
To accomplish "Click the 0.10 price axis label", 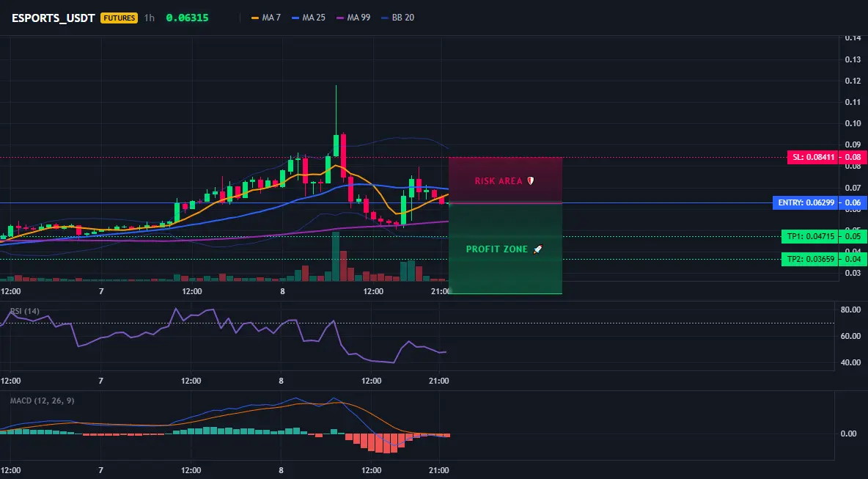I will tap(853, 123).
